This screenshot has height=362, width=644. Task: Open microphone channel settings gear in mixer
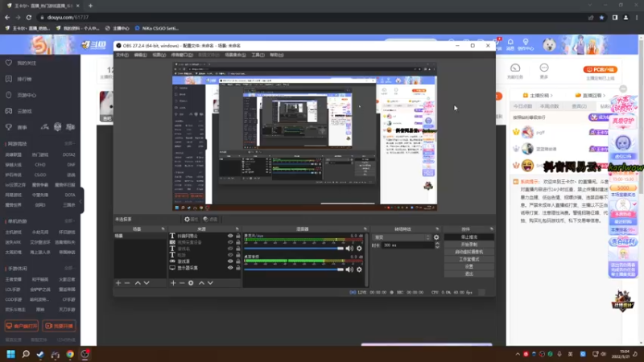pos(359,249)
